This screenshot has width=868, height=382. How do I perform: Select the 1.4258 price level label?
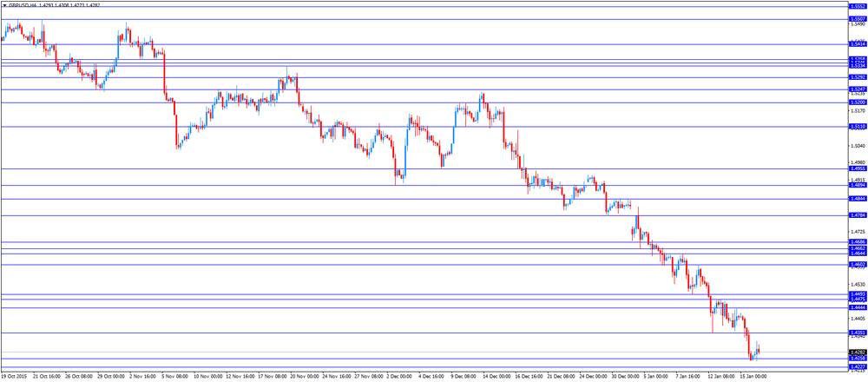pos(857,359)
